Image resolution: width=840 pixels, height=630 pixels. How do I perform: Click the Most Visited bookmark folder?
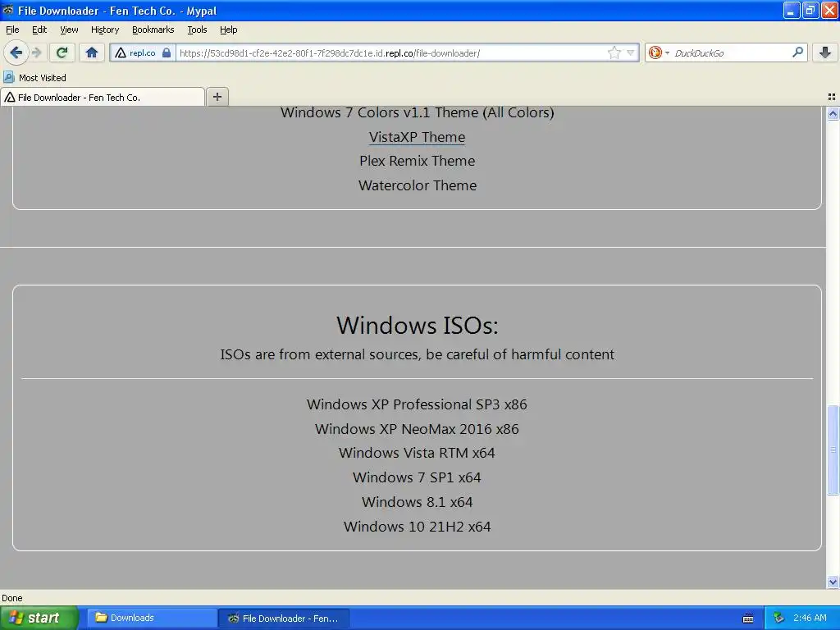[x=34, y=78]
